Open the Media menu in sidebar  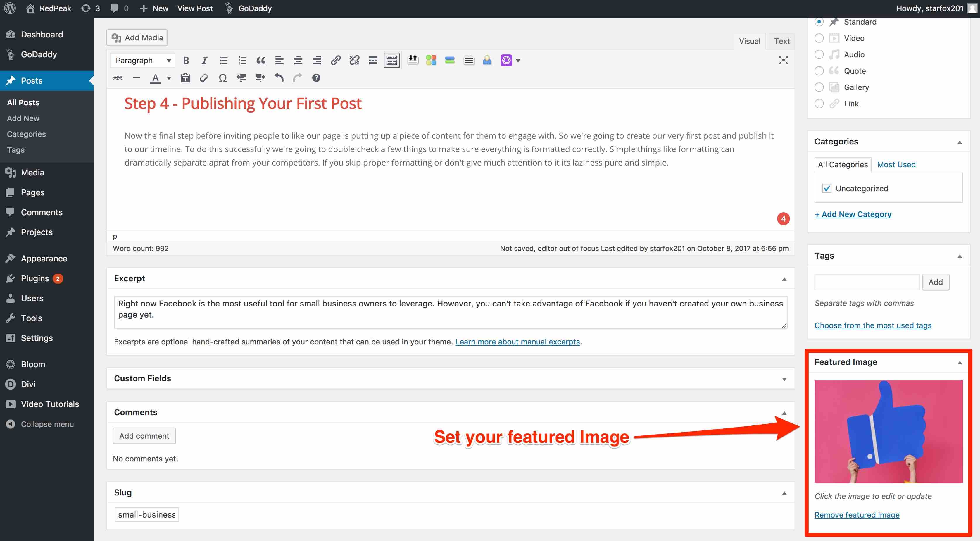pos(46,172)
